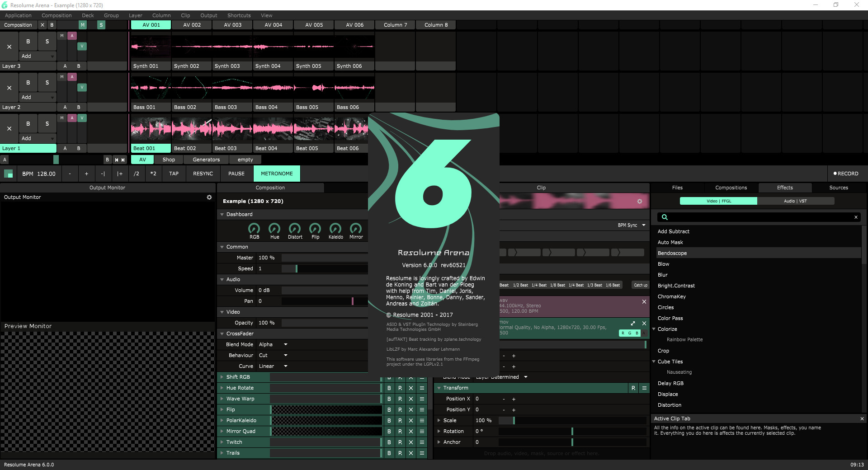Click the resize arrow on mov track

633,323
